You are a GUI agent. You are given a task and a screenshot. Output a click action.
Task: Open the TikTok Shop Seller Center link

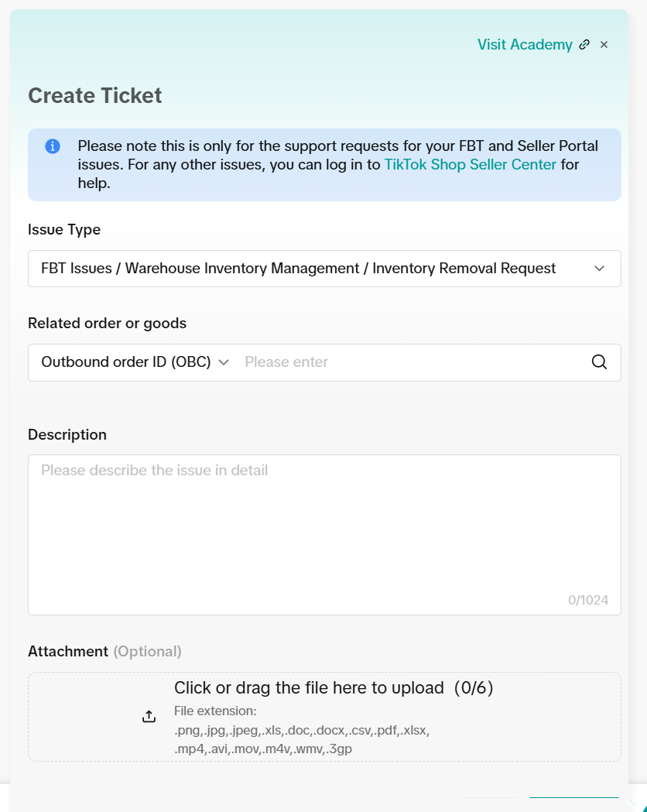pos(470,165)
